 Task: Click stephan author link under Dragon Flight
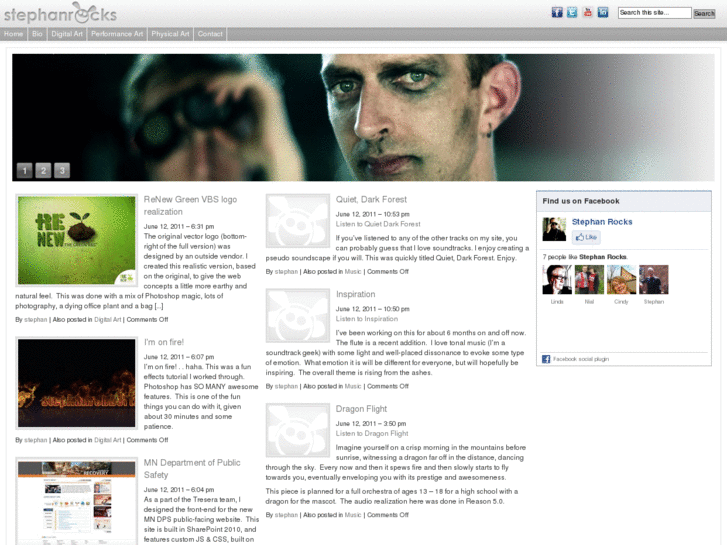[286, 515]
